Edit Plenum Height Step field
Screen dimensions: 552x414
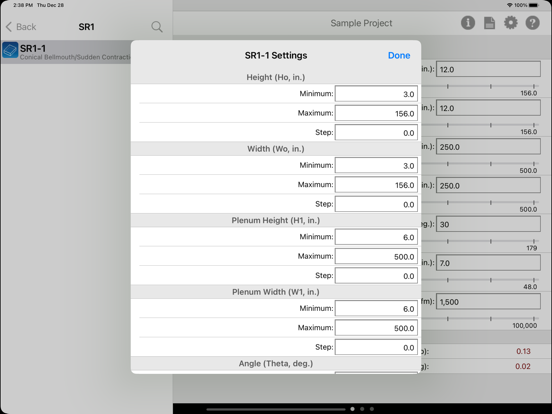pyautogui.click(x=376, y=276)
